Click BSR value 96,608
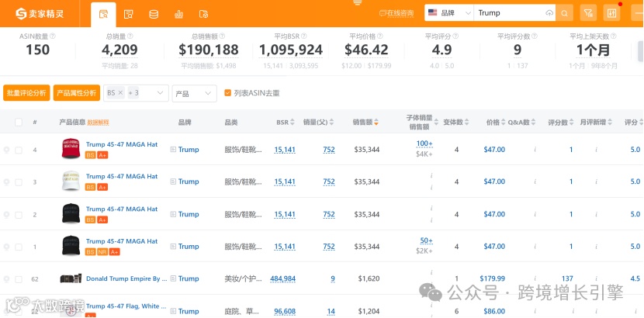 click(285, 312)
